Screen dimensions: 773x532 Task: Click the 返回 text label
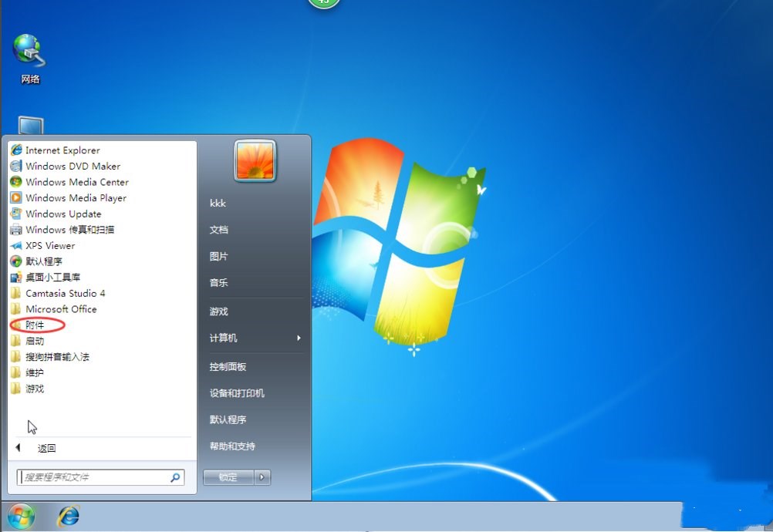47,448
